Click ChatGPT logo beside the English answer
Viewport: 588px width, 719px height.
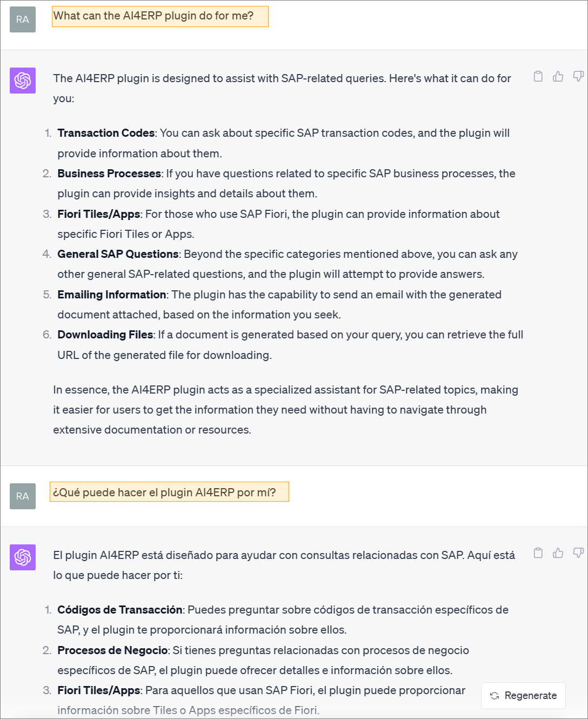pos(23,81)
